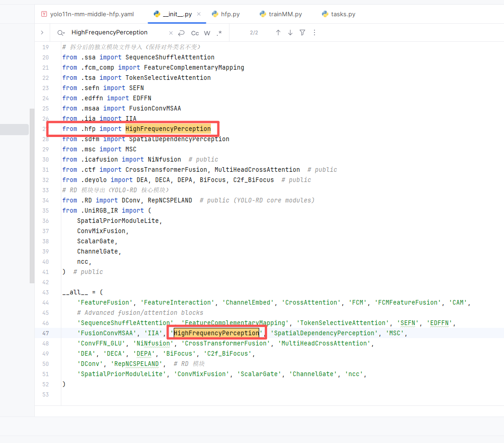Click 'EDFFN' string on line 46
This screenshot has width=504, height=443.
point(439,323)
